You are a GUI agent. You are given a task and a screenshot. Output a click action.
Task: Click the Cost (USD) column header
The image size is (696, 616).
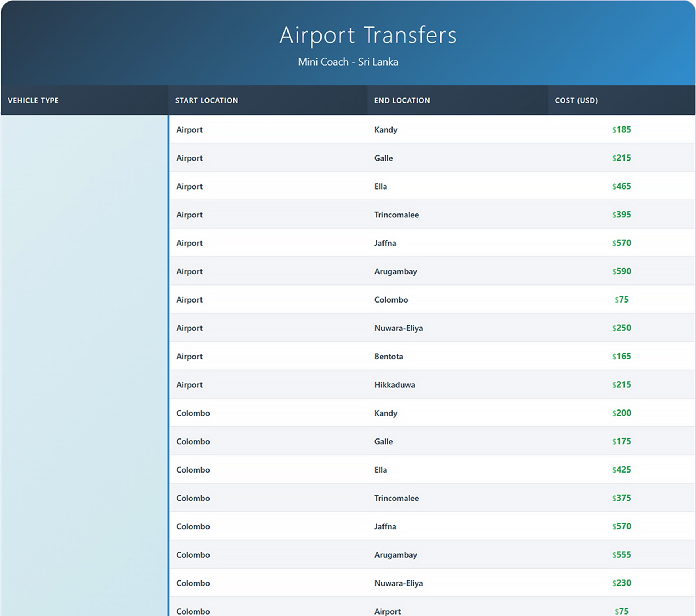click(x=576, y=100)
